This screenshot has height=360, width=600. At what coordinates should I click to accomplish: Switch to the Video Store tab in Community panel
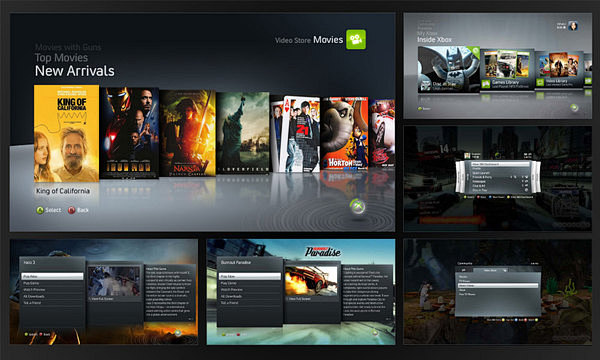click(490, 270)
